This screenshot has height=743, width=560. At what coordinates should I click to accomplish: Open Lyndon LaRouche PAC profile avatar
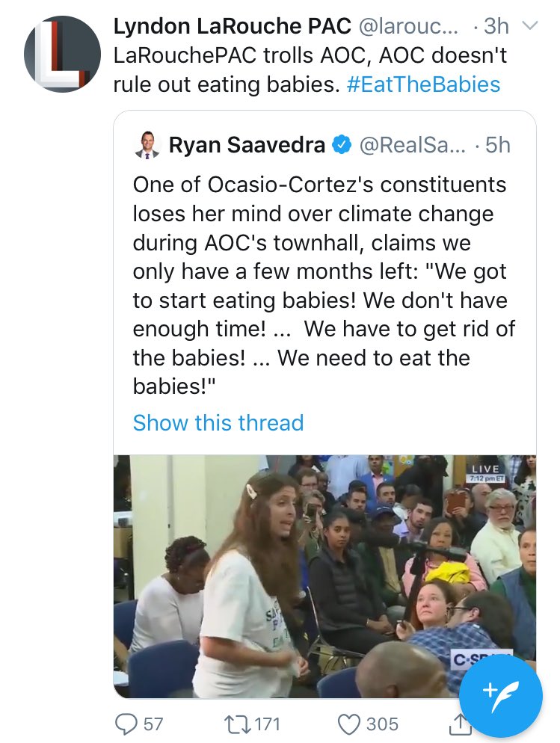[62, 54]
